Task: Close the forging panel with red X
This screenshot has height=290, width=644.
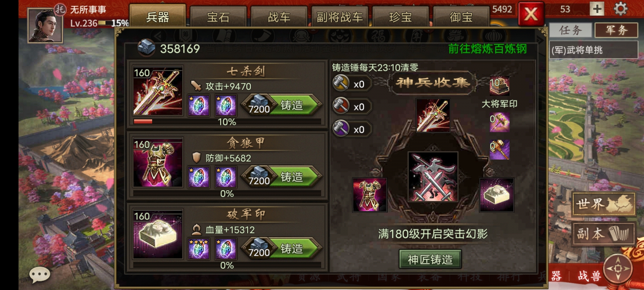Action: pyautogui.click(x=531, y=14)
